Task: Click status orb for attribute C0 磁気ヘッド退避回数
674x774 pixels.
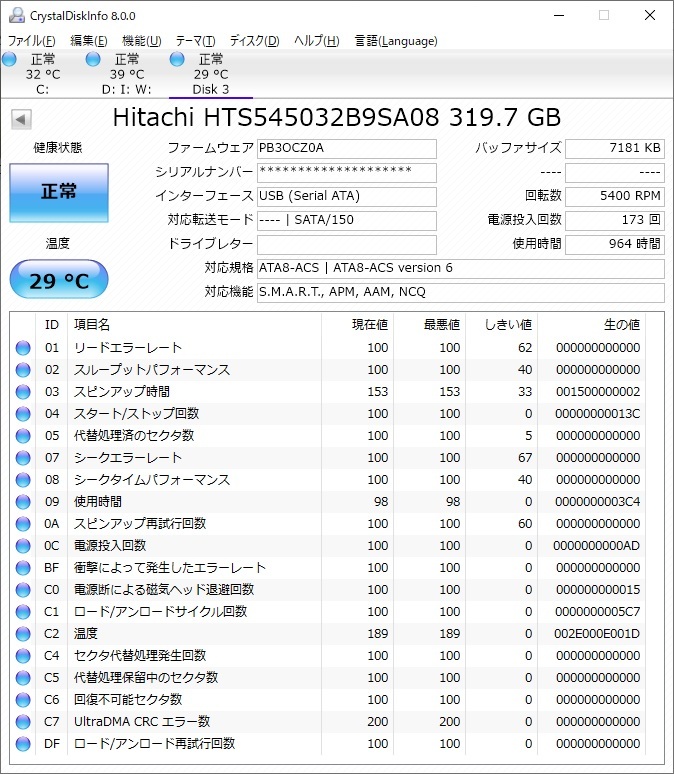Action: 23,590
